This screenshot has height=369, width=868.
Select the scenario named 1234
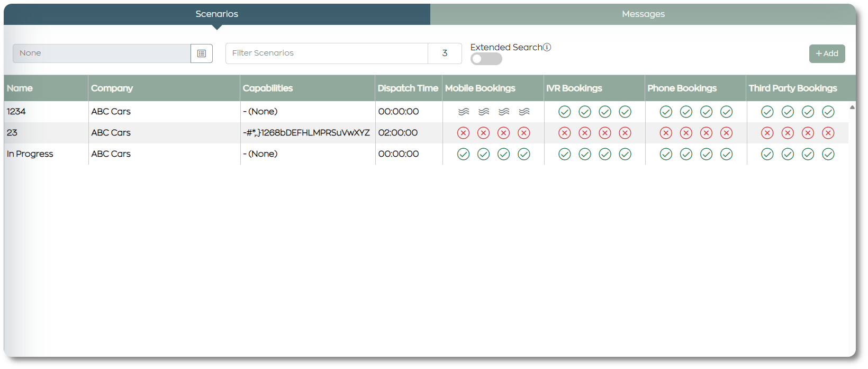pyautogui.click(x=16, y=112)
